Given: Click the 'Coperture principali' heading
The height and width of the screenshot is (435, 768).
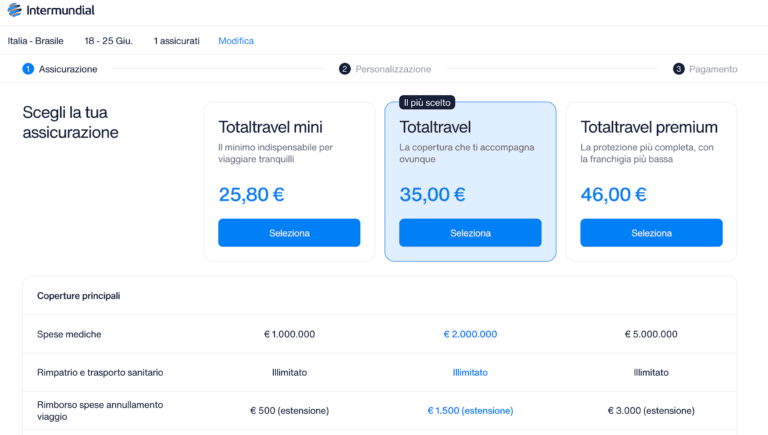Looking at the screenshot, I should 79,296.
